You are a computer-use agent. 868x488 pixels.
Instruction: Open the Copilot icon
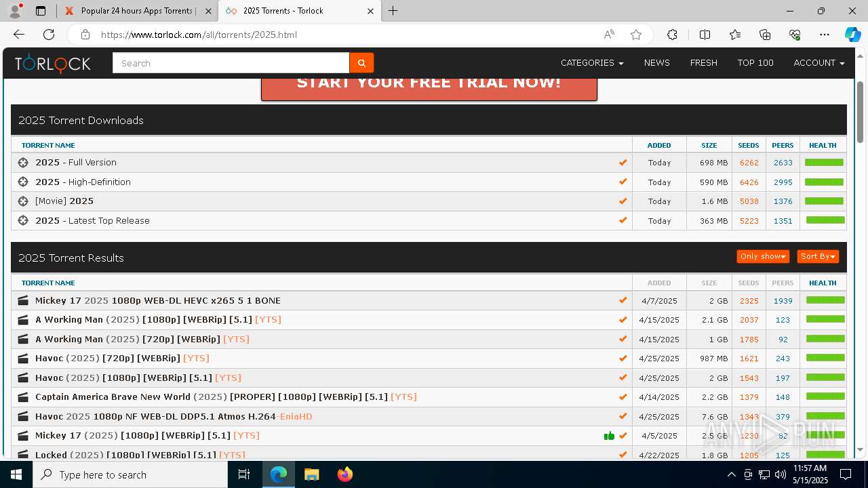coord(852,35)
